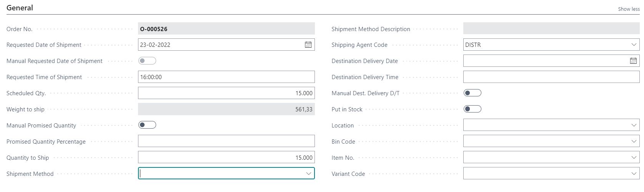
Task: Click the Shipment Method label
Action: 30,174
